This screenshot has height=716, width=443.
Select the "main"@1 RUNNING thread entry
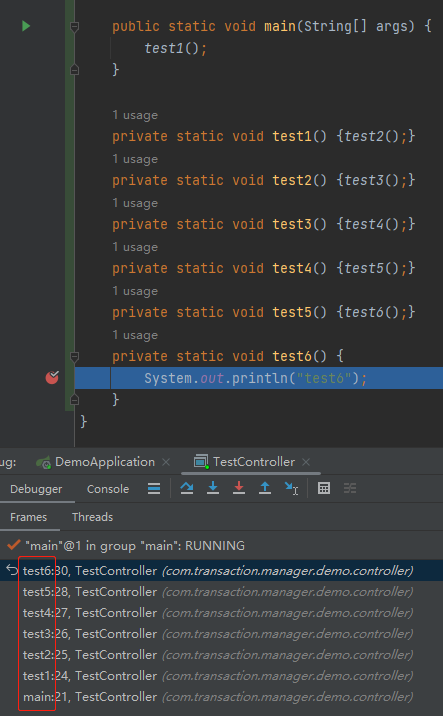point(222,546)
